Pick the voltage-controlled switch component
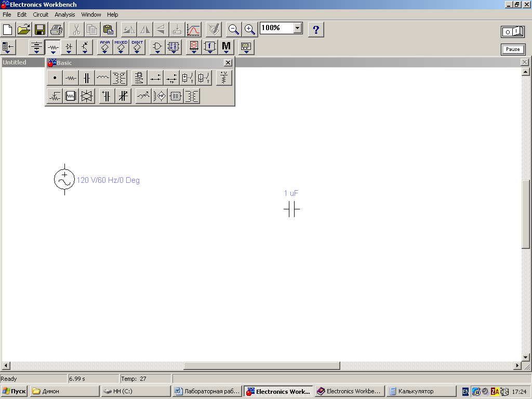Screen dimensions: 532x399 (x=188, y=78)
